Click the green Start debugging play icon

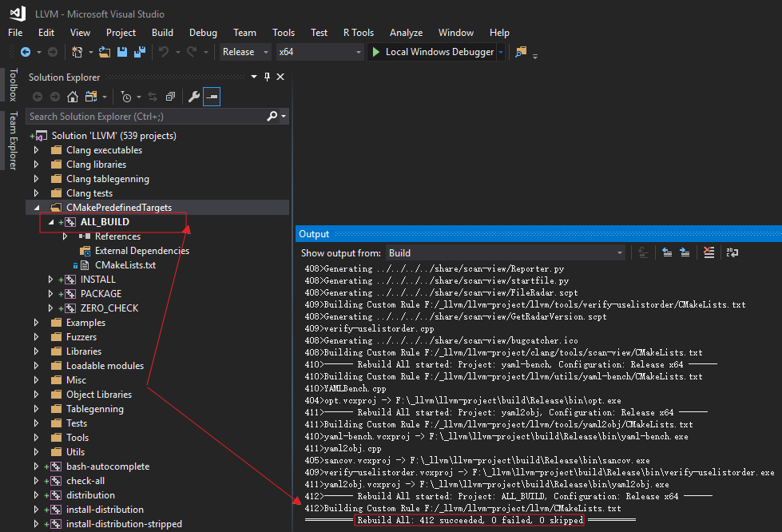tap(376, 52)
